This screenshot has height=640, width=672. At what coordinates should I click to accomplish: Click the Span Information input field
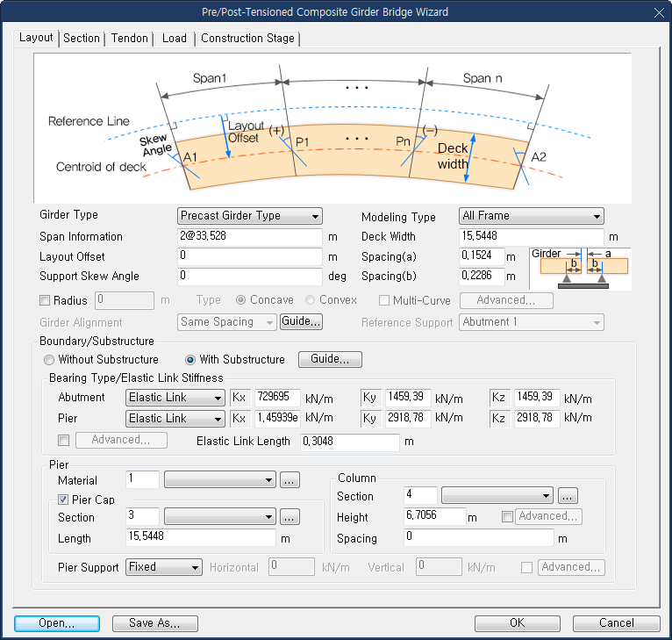coord(250,237)
